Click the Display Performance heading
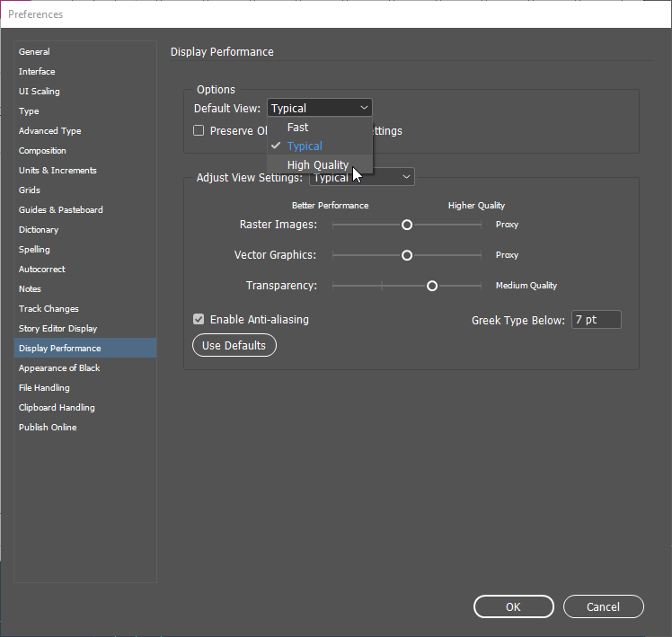The width and height of the screenshot is (672, 637). coord(222,52)
